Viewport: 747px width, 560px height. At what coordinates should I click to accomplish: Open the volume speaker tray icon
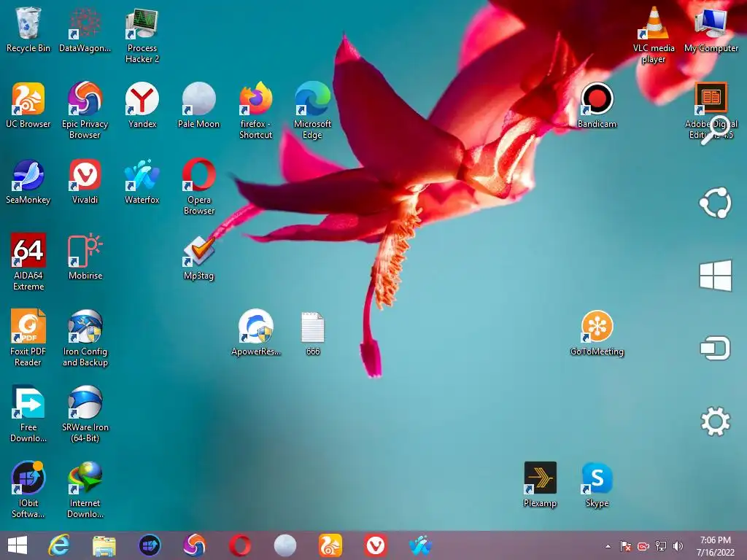coord(678,546)
